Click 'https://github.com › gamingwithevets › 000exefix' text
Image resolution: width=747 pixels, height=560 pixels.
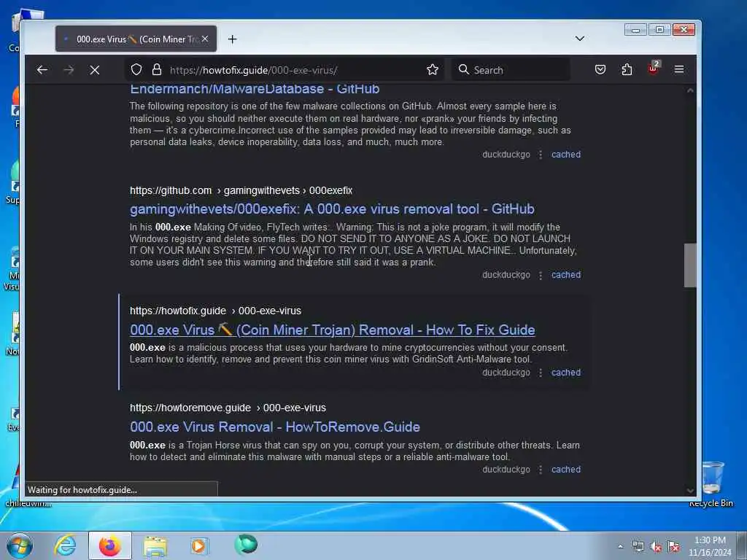click(241, 190)
